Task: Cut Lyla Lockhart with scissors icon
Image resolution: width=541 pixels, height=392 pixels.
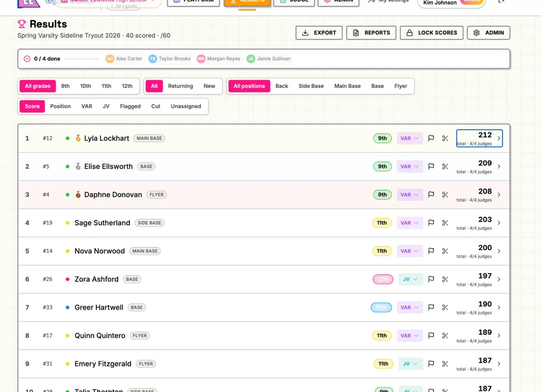Action: coord(445,138)
